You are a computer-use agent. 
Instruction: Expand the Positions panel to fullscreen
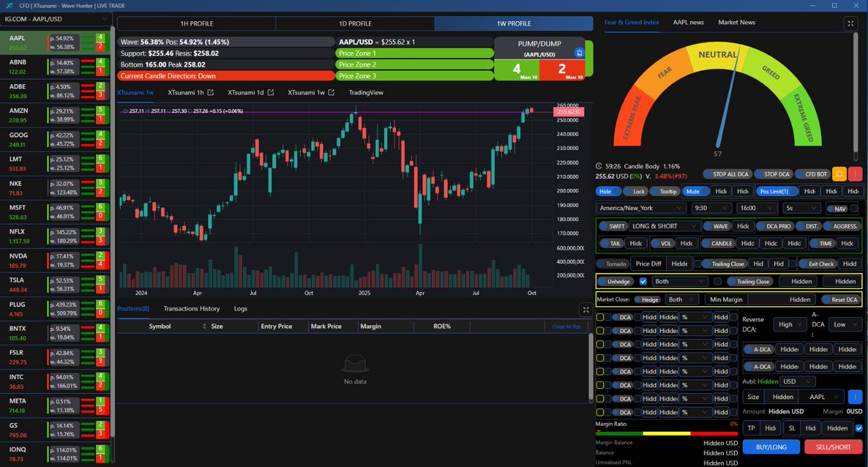coord(586,308)
